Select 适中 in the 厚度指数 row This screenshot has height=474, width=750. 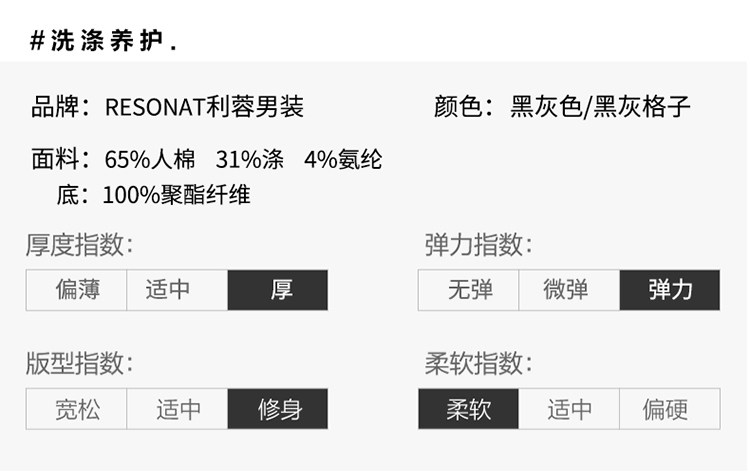pos(177,290)
